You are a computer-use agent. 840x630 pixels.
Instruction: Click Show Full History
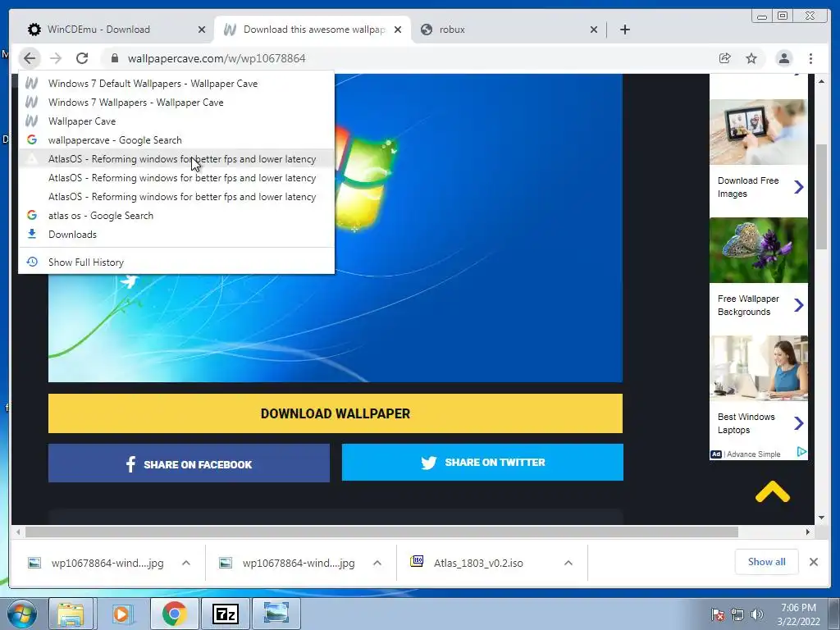tap(176, 262)
